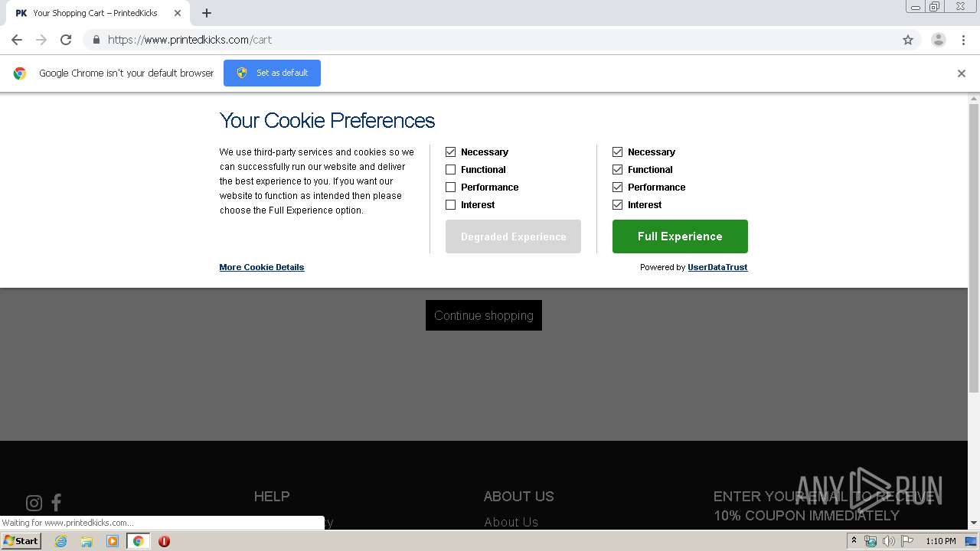
Task: Open the About Us footer link
Action: coord(511,523)
